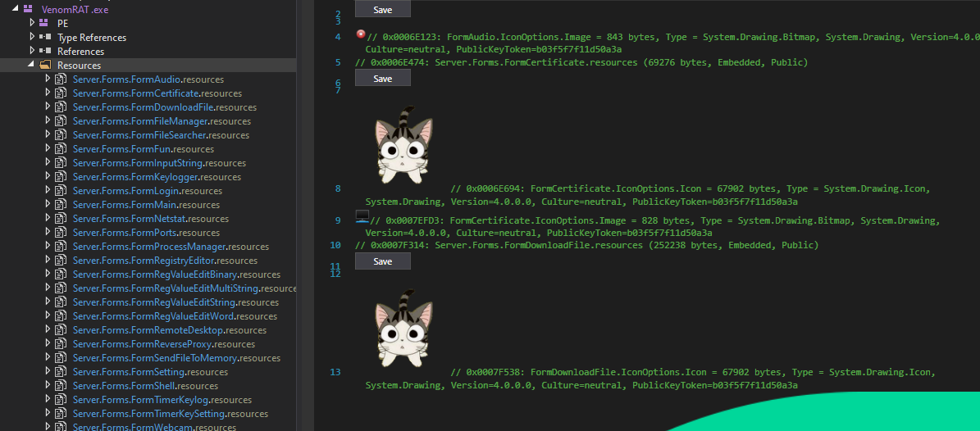Image resolution: width=980 pixels, height=431 pixels.
Task: Click the FormFileSearcher.resources file icon
Action: (x=61, y=135)
